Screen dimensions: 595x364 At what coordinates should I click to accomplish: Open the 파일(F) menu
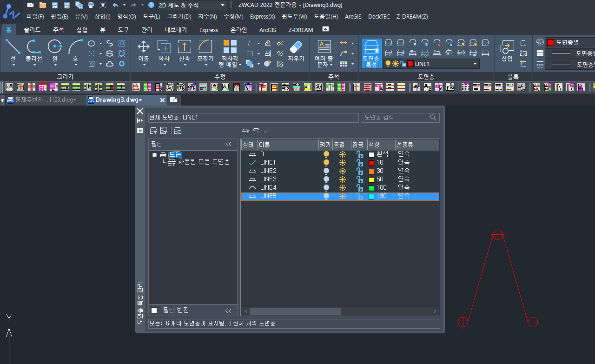[35, 16]
